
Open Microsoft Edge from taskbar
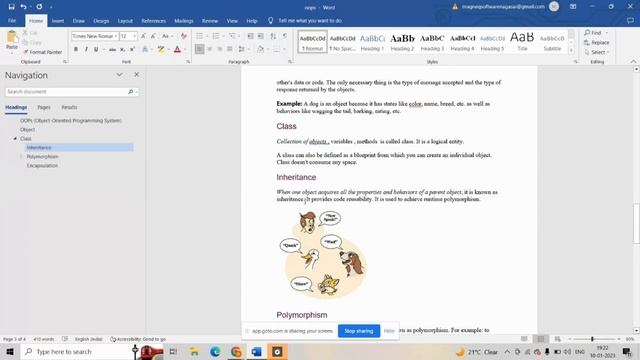point(215,351)
